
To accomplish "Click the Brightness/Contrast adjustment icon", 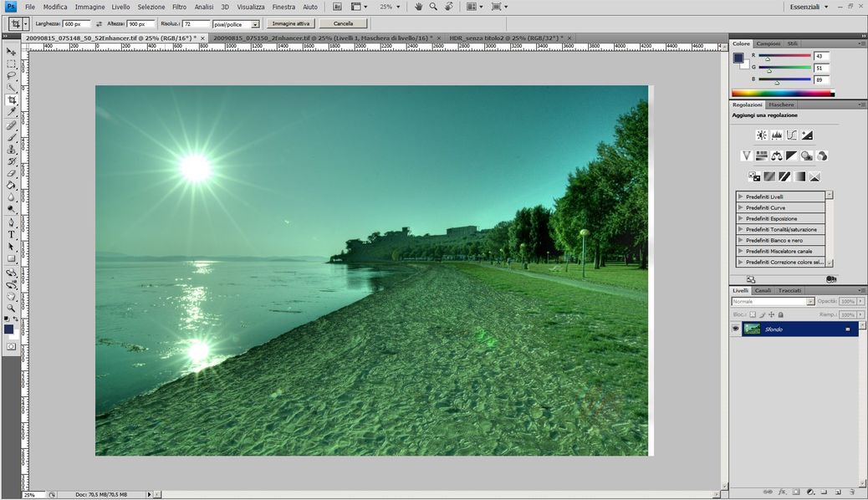I will pyautogui.click(x=761, y=135).
